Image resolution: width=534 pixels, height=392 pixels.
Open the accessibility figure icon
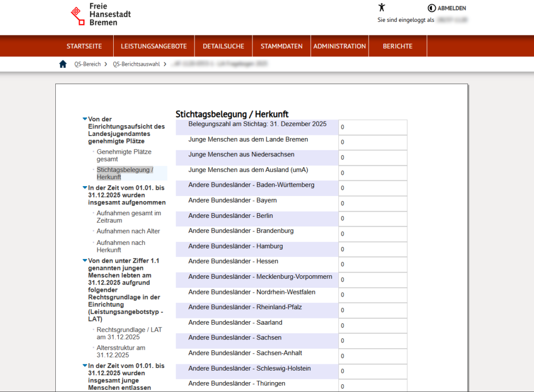tap(382, 7)
